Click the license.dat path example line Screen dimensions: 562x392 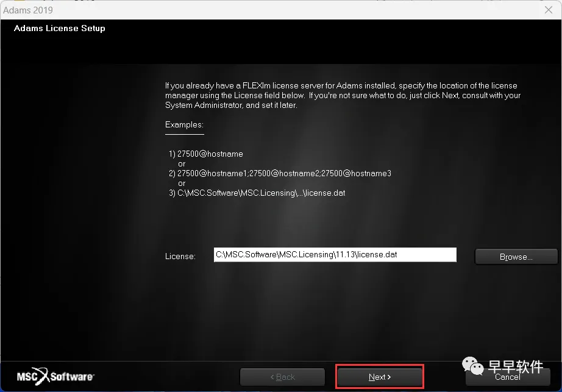pos(257,193)
